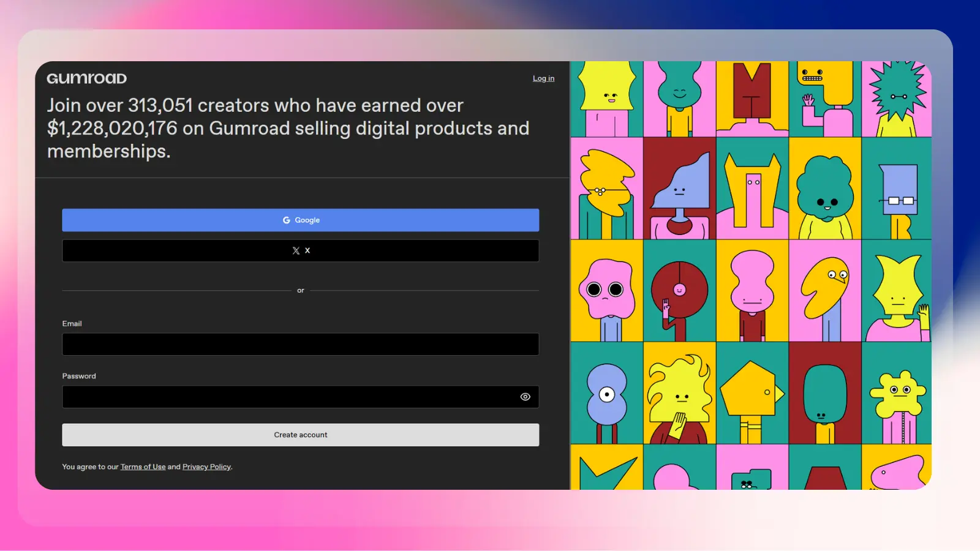The width and height of the screenshot is (980, 551).
Task: Focus the Email input field
Action: (301, 344)
